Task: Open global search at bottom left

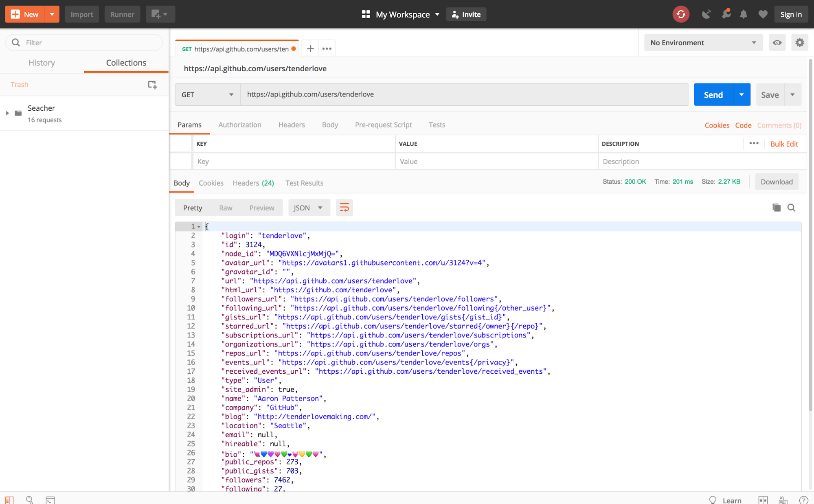Action: tap(30, 500)
